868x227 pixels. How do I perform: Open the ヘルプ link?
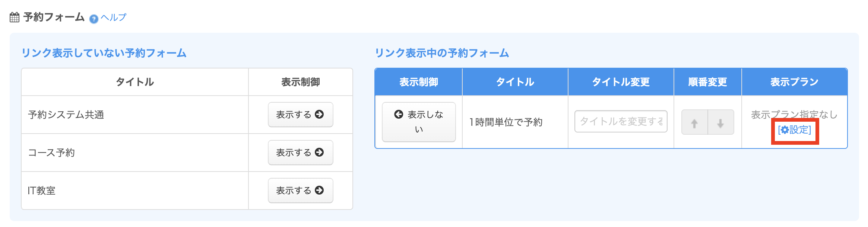[x=114, y=17]
